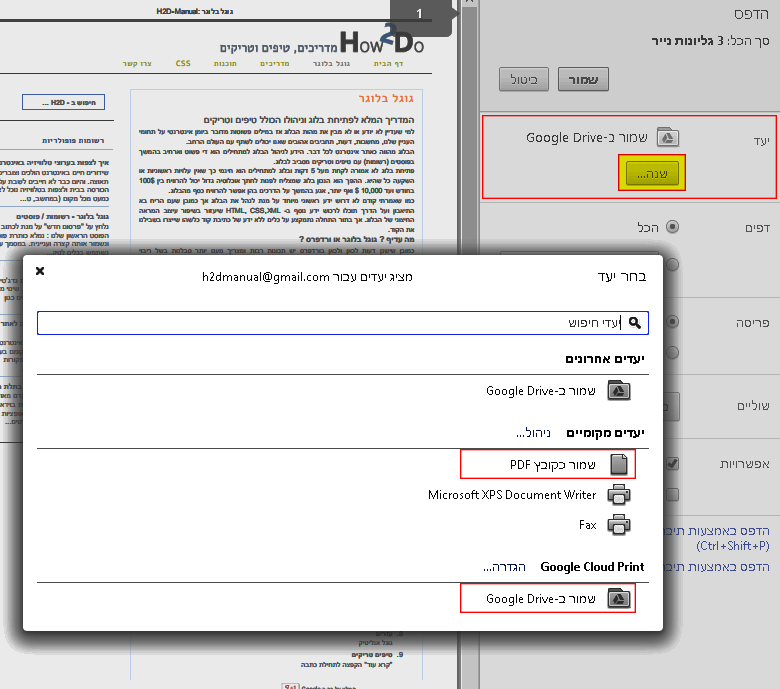This screenshot has height=689, width=780.
Task: Open the local destinations manage link
Action: [x=533, y=433]
